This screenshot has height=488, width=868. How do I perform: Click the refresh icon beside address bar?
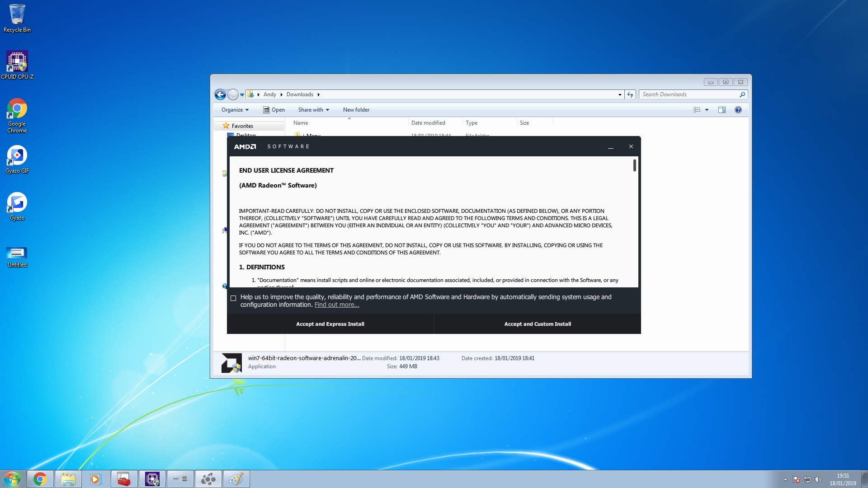tap(630, 94)
